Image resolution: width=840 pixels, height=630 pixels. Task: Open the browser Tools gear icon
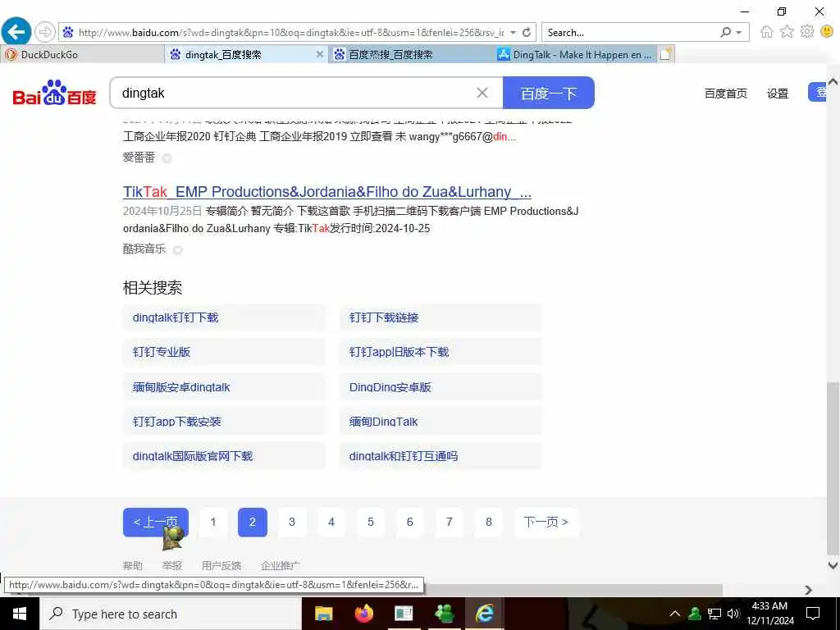pyautogui.click(x=807, y=32)
